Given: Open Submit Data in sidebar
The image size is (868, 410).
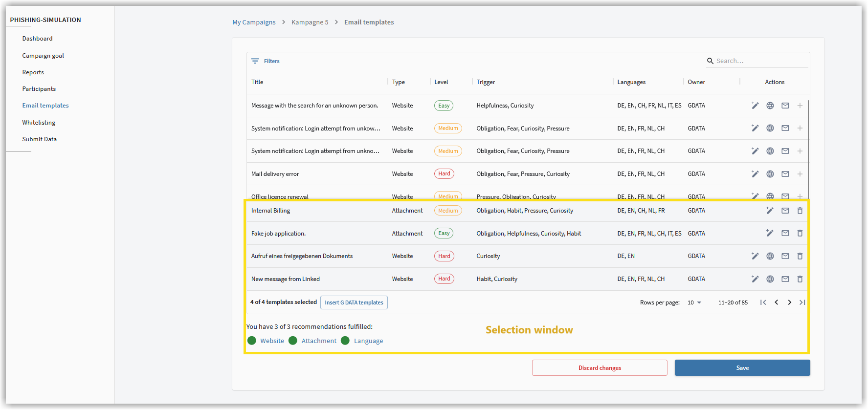Looking at the screenshot, I should [39, 139].
